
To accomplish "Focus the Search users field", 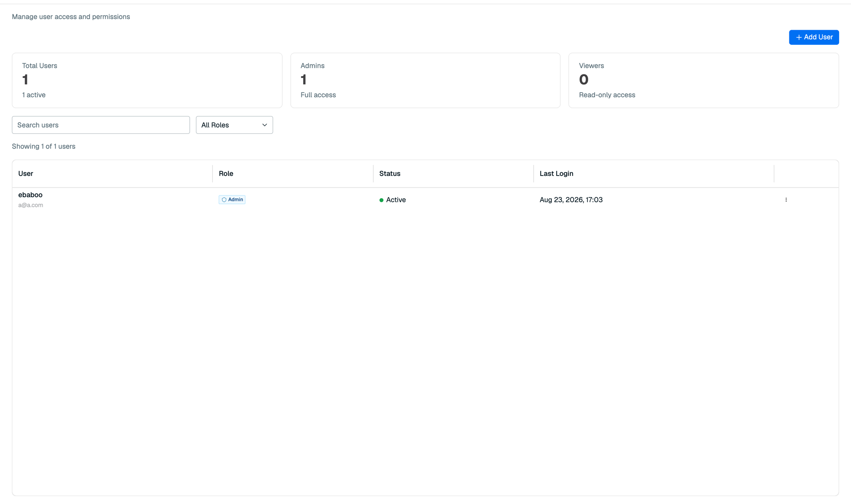I will point(101,125).
